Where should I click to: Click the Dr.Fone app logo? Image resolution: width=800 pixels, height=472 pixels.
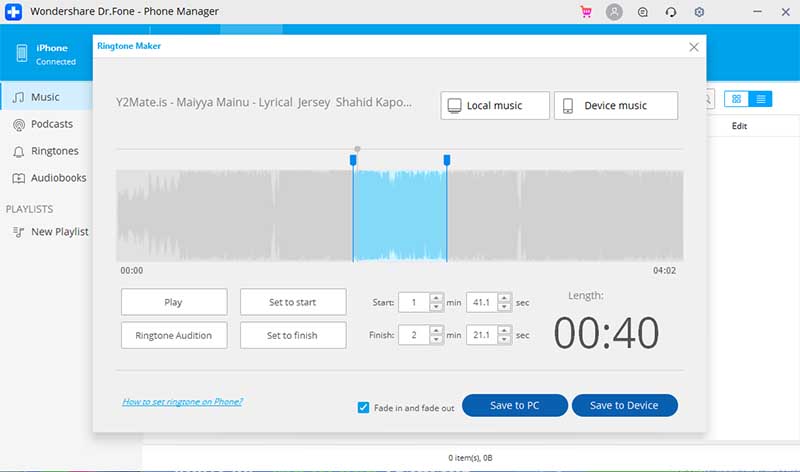13,12
